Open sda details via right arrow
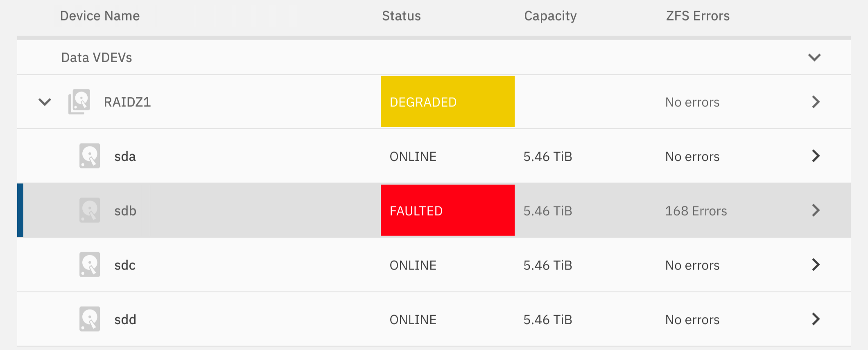 pos(816,156)
